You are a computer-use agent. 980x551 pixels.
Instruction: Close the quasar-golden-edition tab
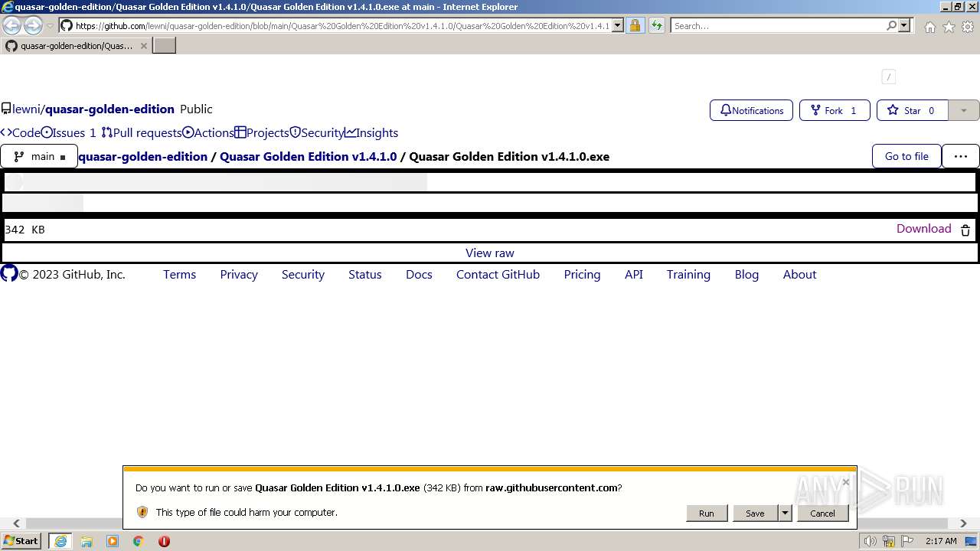143,46
